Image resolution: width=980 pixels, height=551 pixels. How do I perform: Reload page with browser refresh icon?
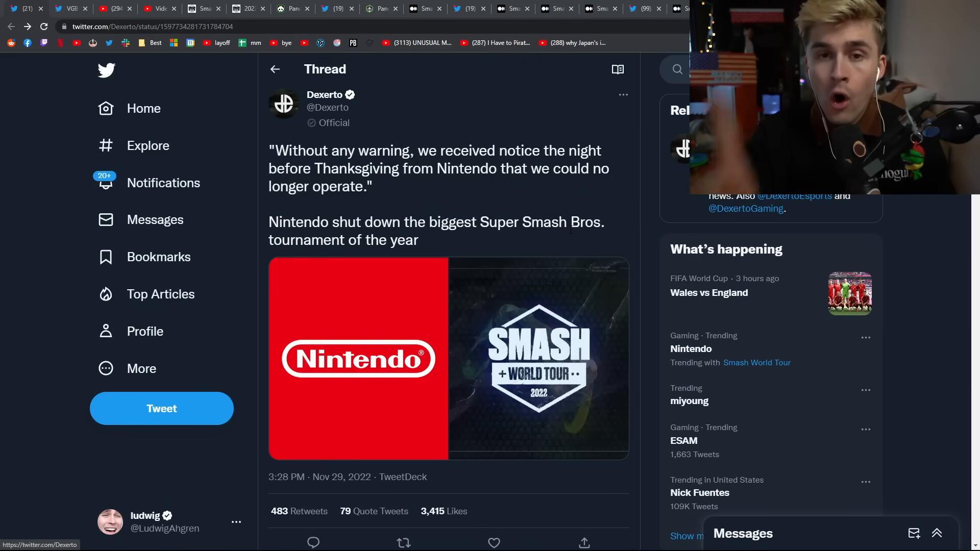(x=44, y=27)
